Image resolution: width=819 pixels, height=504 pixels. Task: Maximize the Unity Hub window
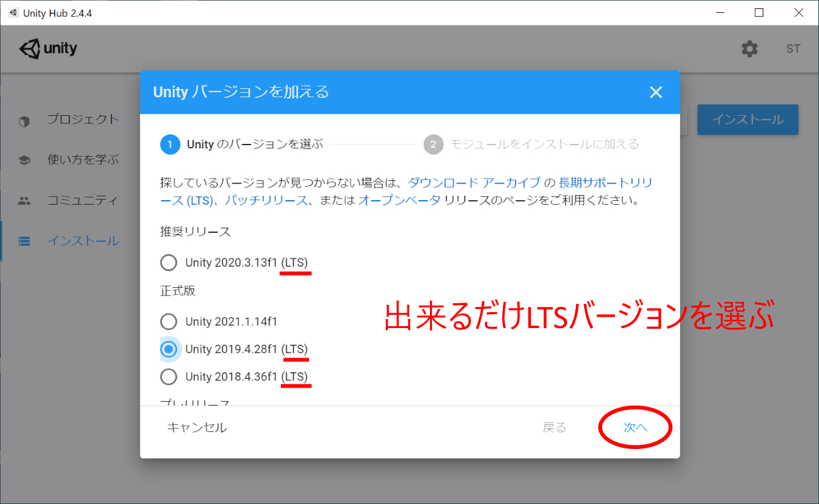click(x=759, y=13)
